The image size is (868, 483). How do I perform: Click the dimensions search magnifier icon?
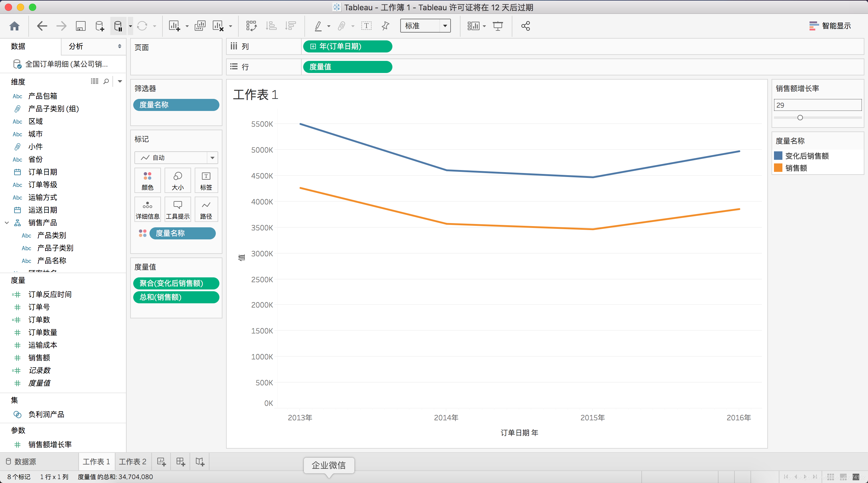point(106,81)
